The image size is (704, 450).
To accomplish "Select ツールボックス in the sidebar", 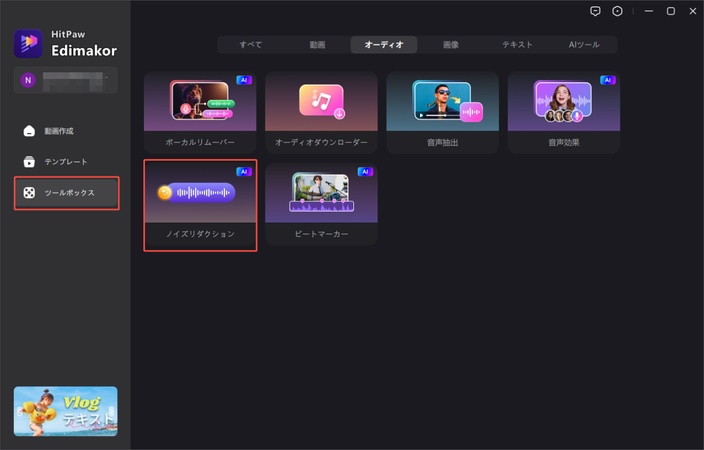I will pos(66,193).
